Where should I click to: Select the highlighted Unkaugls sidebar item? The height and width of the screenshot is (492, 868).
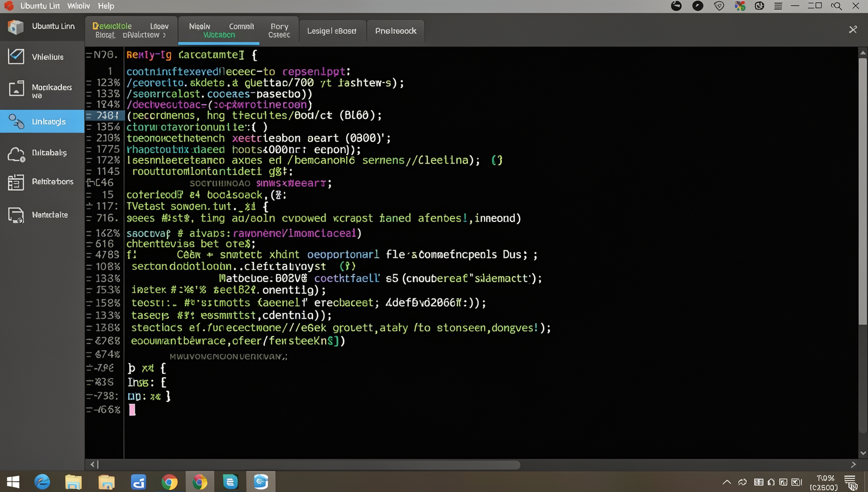[x=42, y=122]
